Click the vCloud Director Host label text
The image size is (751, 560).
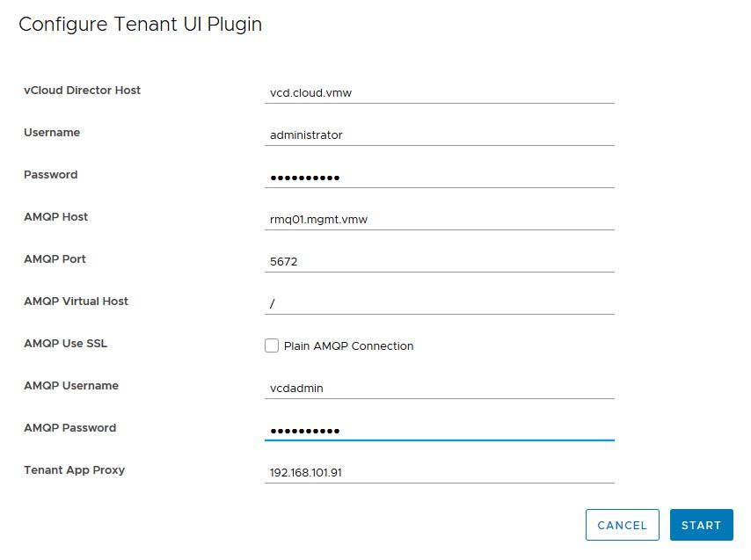pos(82,91)
